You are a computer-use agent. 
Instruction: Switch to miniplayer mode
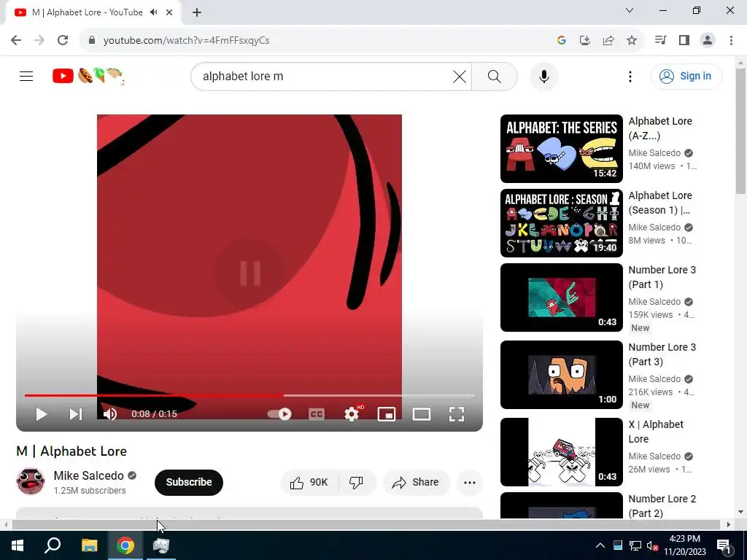coord(387,414)
